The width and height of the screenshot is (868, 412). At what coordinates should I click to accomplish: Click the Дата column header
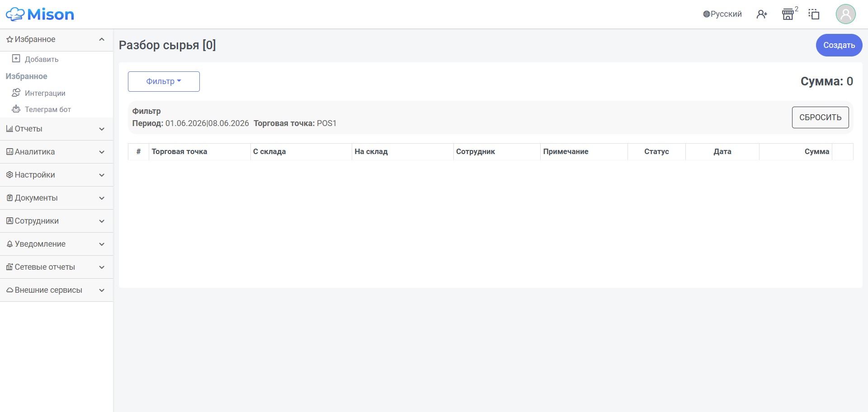click(722, 152)
